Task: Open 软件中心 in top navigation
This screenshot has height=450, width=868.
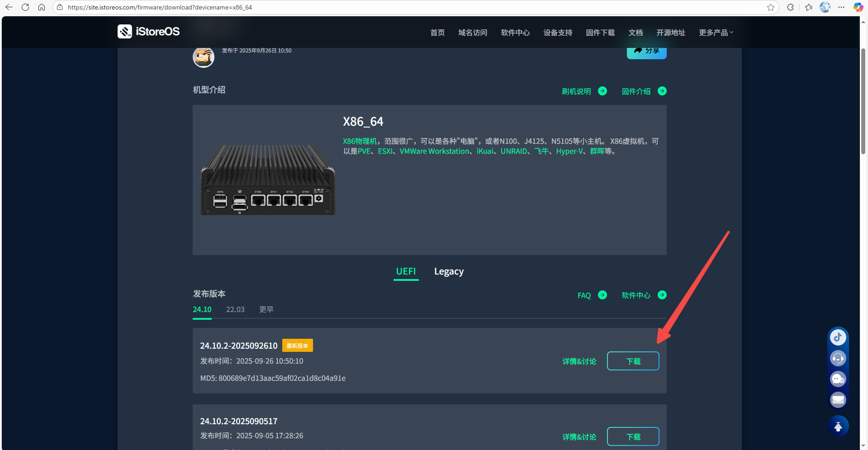Action: click(x=515, y=33)
